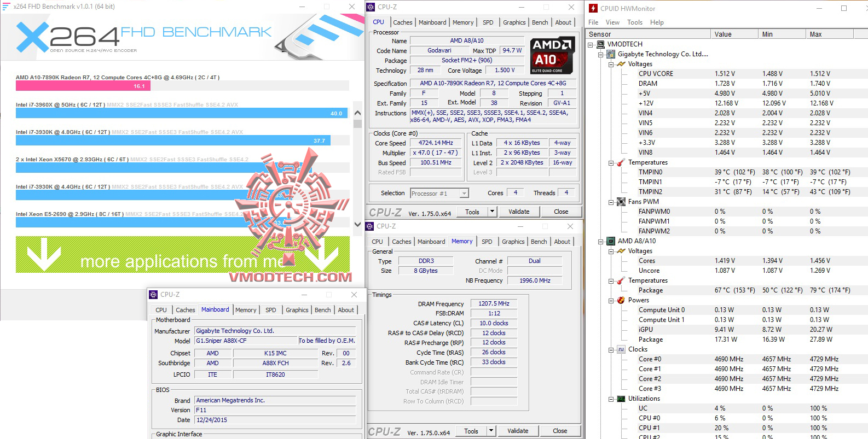Select About tab in the CPU-Z motherboard-info window
This screenshot has height=439, width=868.
point(346,310)
